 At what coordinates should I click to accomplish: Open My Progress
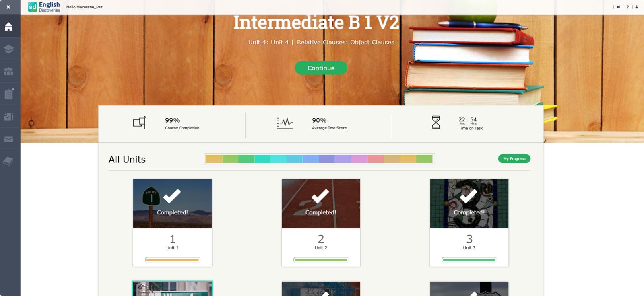[x=514, y=159]
